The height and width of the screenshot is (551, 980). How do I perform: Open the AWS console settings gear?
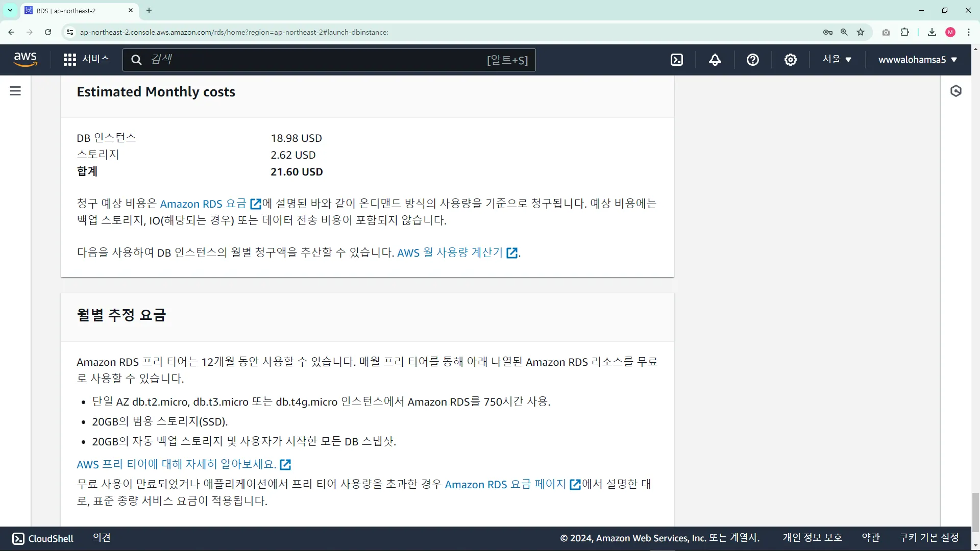790,60
